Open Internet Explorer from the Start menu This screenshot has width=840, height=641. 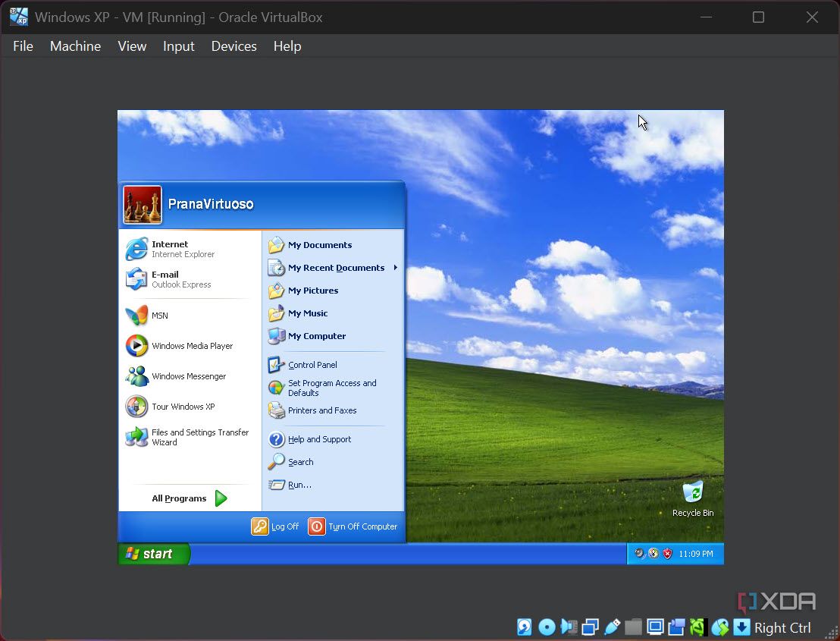click(x=170, y=249)
